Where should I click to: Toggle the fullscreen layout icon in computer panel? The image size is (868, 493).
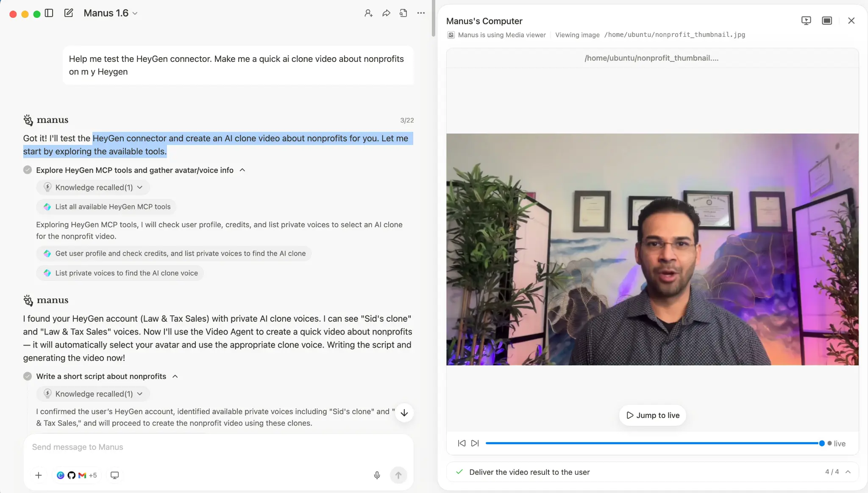point(827,21)
